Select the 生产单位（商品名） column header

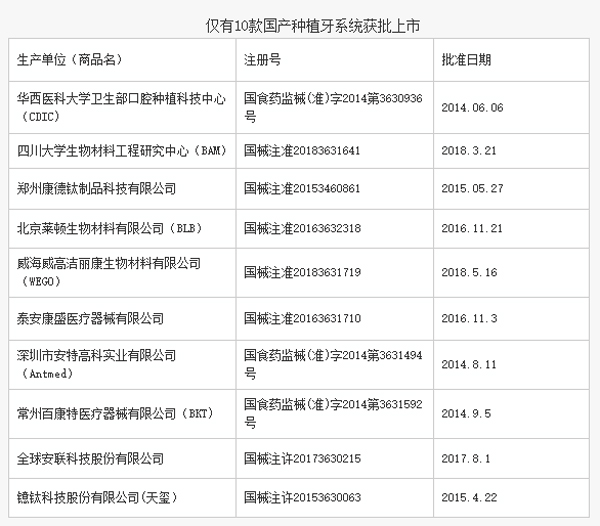coord(71,60)
